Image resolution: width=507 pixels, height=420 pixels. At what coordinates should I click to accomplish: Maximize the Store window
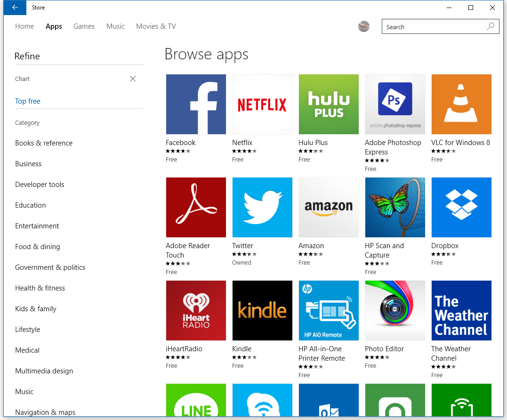click(x=471, y=8)
